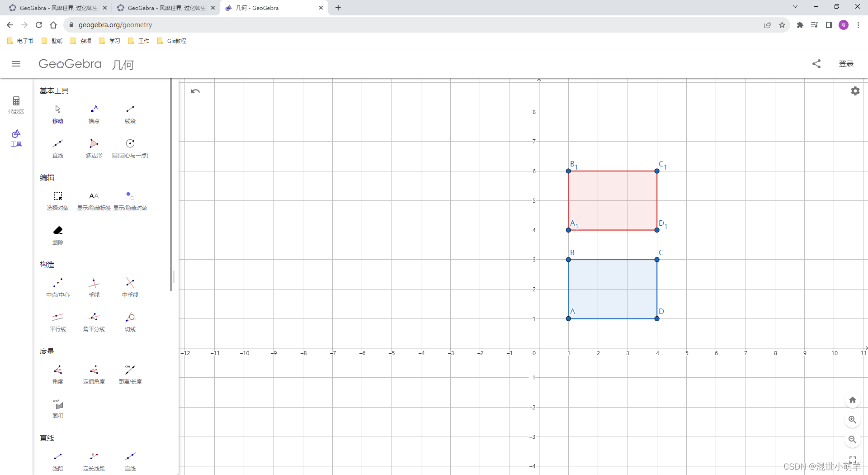Image resolution: width=868 pixels, height=475 pixels.
Task: Select the Polygon (多边形) tool
Action: (94, 148)
